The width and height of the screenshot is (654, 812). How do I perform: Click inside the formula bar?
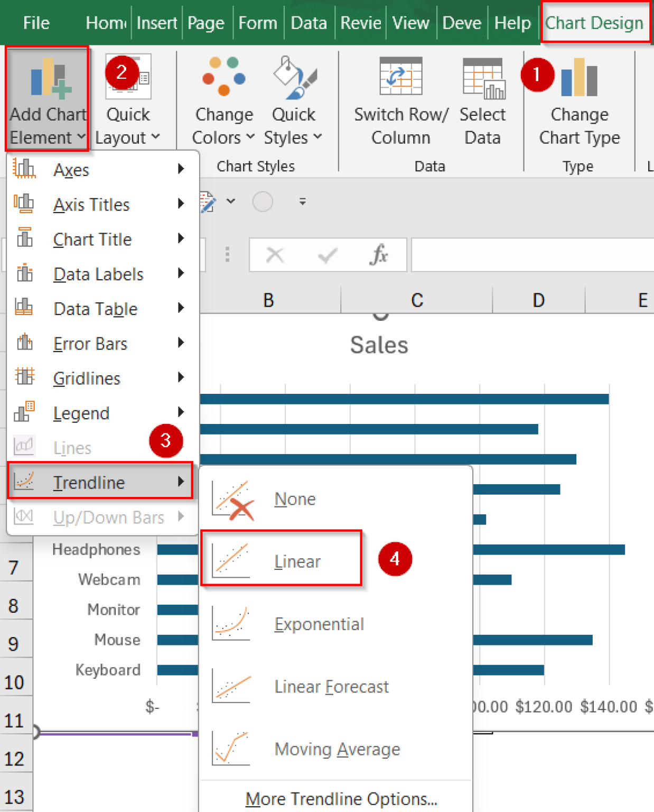(528, 254)
